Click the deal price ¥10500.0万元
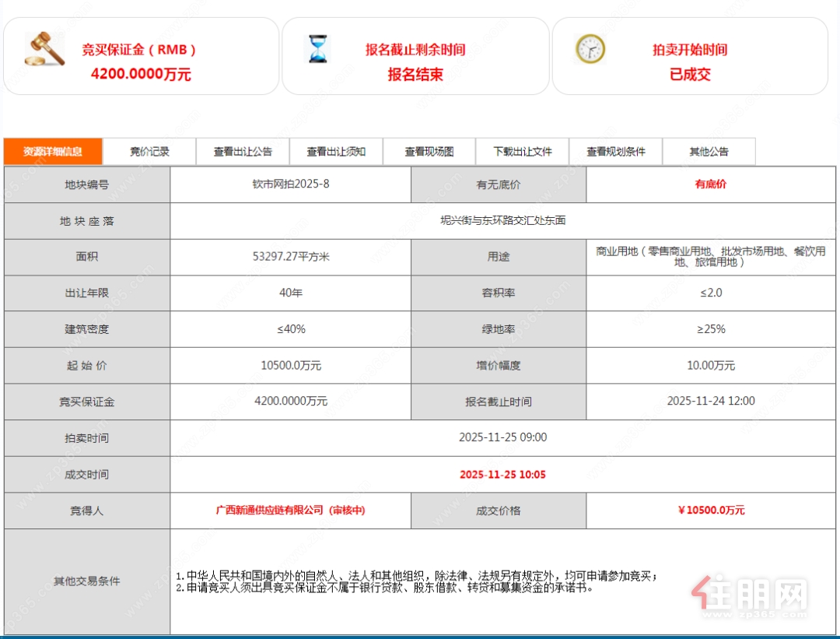The image size is (840, 639). (711, 511)
